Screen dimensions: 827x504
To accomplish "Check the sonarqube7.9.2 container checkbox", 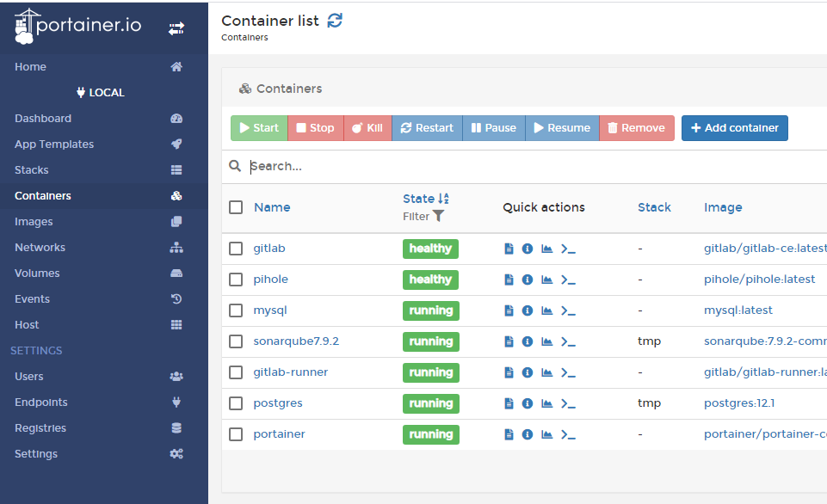I will point(236,341).
